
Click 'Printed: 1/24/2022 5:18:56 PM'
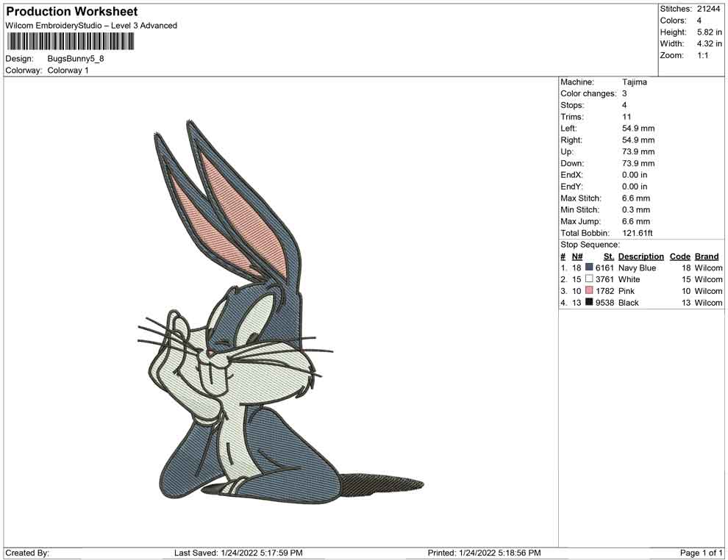[x=485, y=553]
